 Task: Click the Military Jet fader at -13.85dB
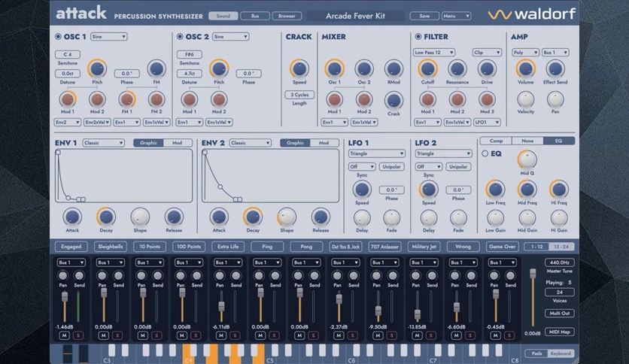tap(417, 314)
